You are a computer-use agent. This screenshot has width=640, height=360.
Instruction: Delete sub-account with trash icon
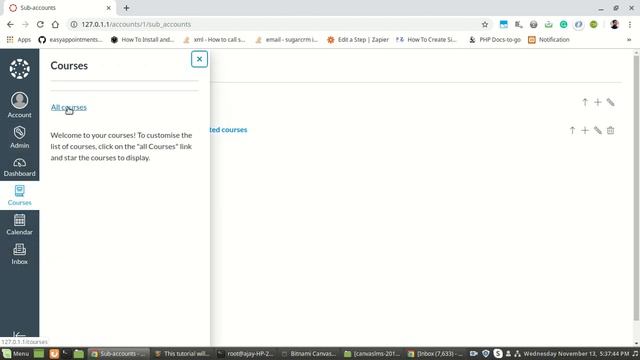click(611, 130)
